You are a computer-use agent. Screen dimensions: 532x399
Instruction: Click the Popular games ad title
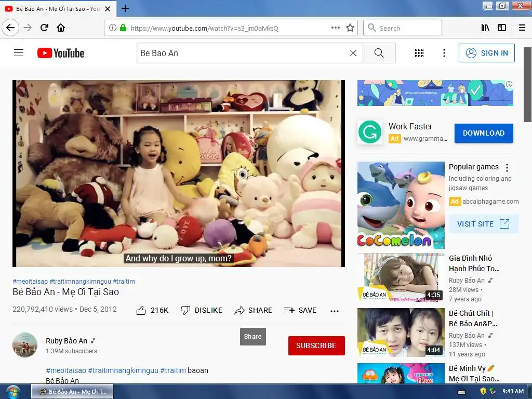474,167
